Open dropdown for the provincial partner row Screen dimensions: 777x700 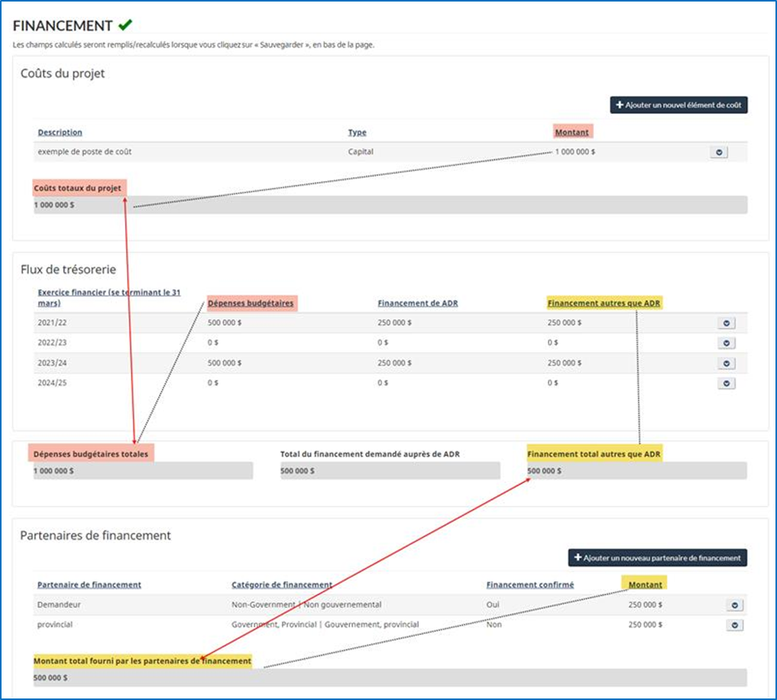[x=735, y=625]
